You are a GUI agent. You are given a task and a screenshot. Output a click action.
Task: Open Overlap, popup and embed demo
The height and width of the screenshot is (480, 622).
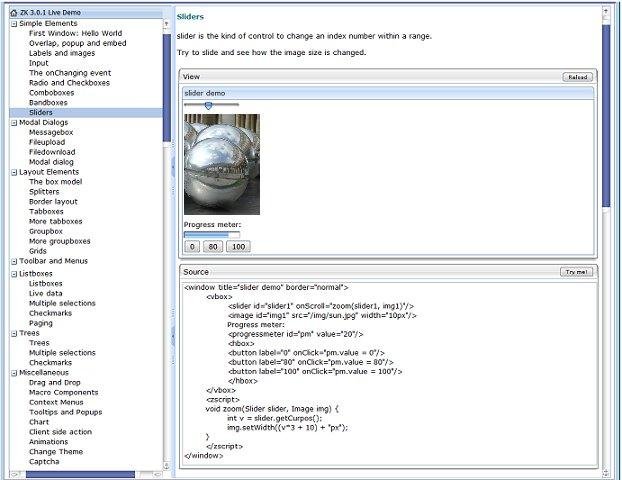tap(78, 43)
